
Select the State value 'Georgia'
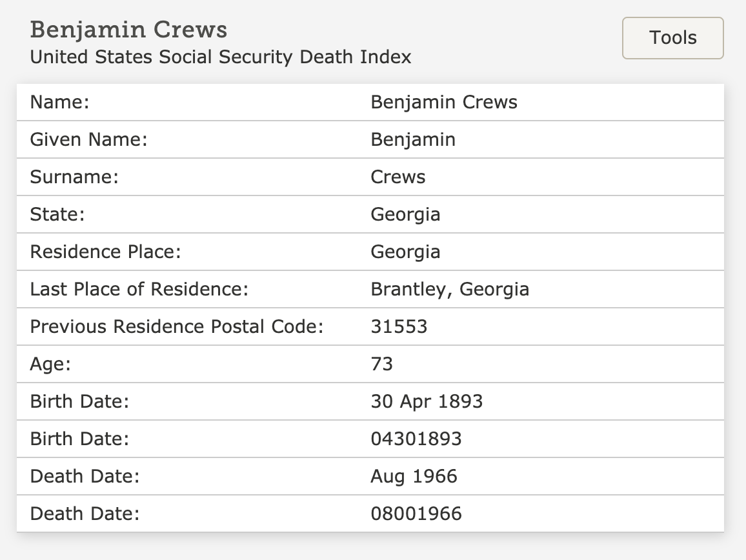click(405, 215)
